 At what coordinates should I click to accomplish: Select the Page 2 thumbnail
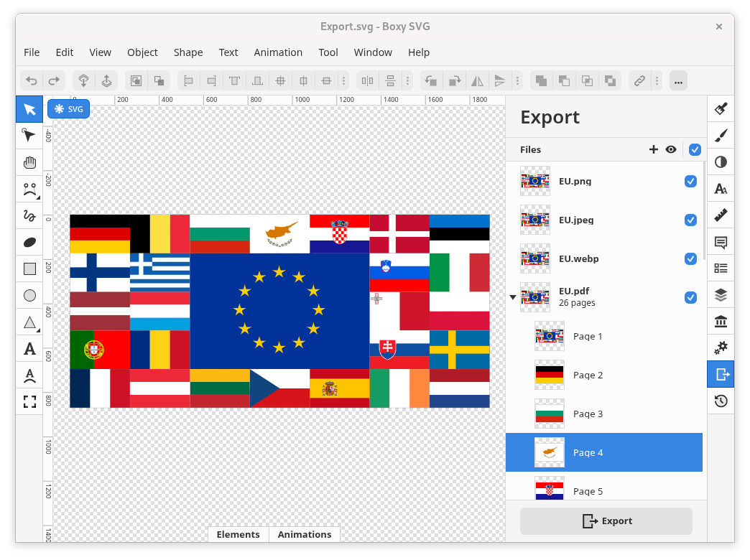tap(550, 375)
